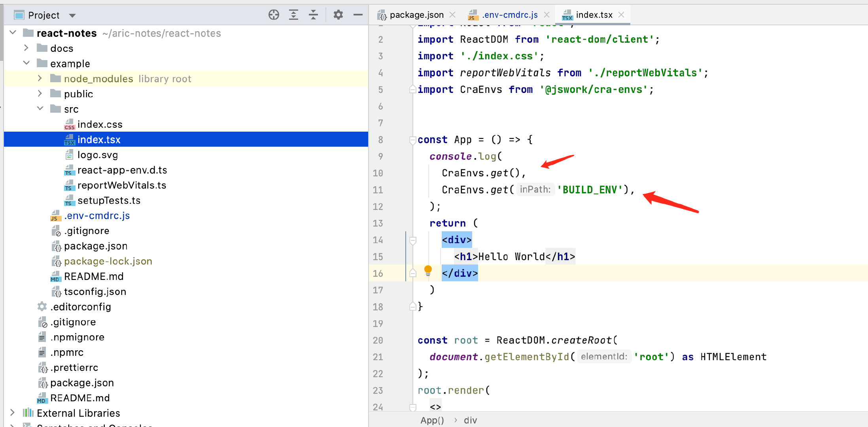
Task: Click div in the breadcrumb bar
Action: (470, 420)
